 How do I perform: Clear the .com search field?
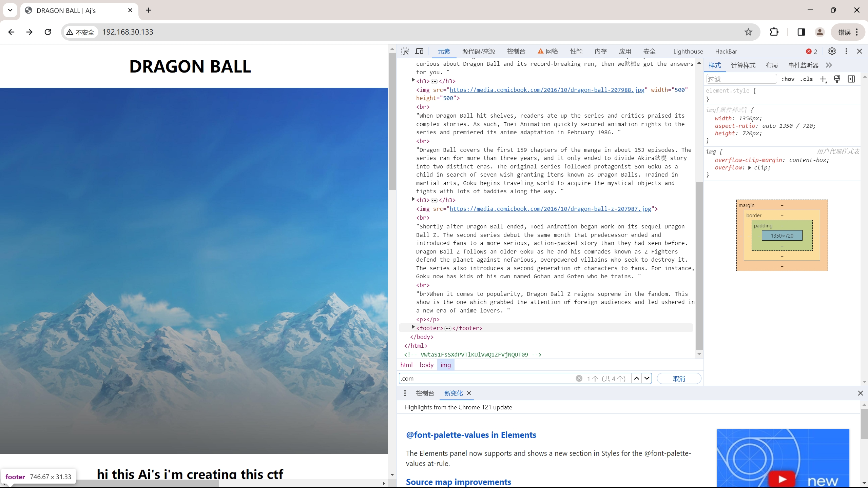click(x=579, y=379)
